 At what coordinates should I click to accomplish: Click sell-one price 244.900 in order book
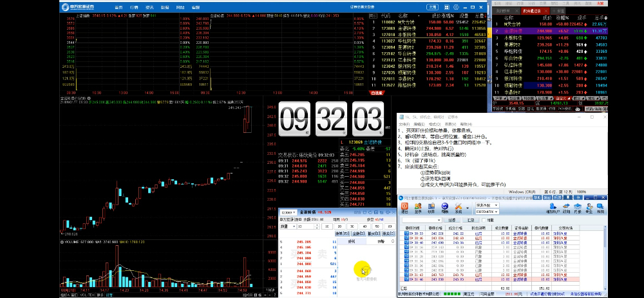point(304,264)
